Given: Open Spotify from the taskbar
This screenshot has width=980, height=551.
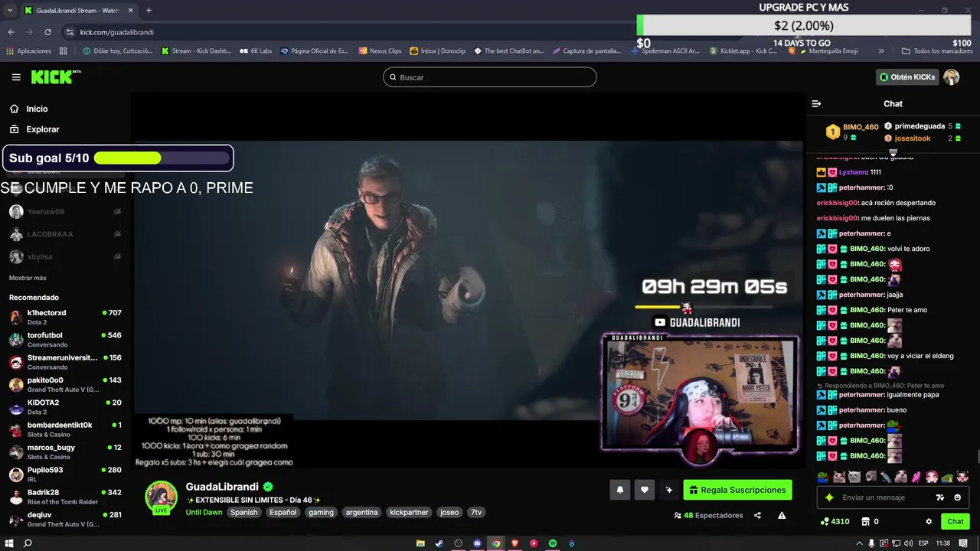Looking at the screenshot, I should tap(553, 543).
